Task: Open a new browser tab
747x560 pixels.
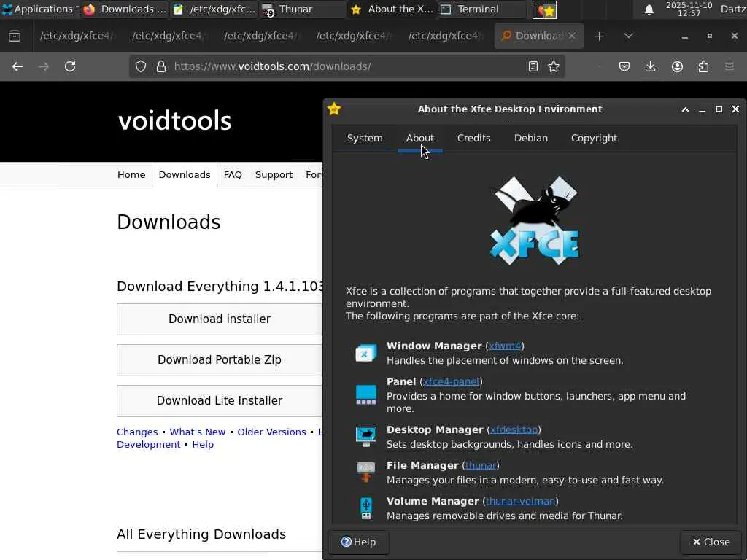Action: [599, 36]
